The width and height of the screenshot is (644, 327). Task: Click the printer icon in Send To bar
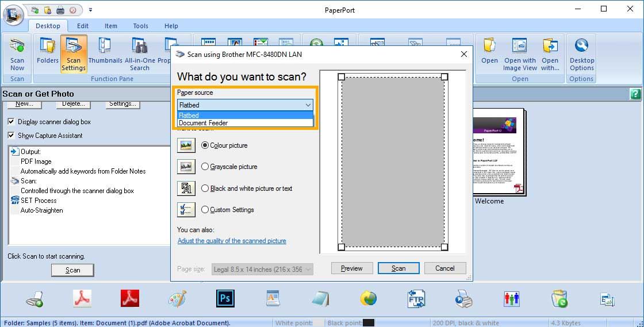coord(35,299)
